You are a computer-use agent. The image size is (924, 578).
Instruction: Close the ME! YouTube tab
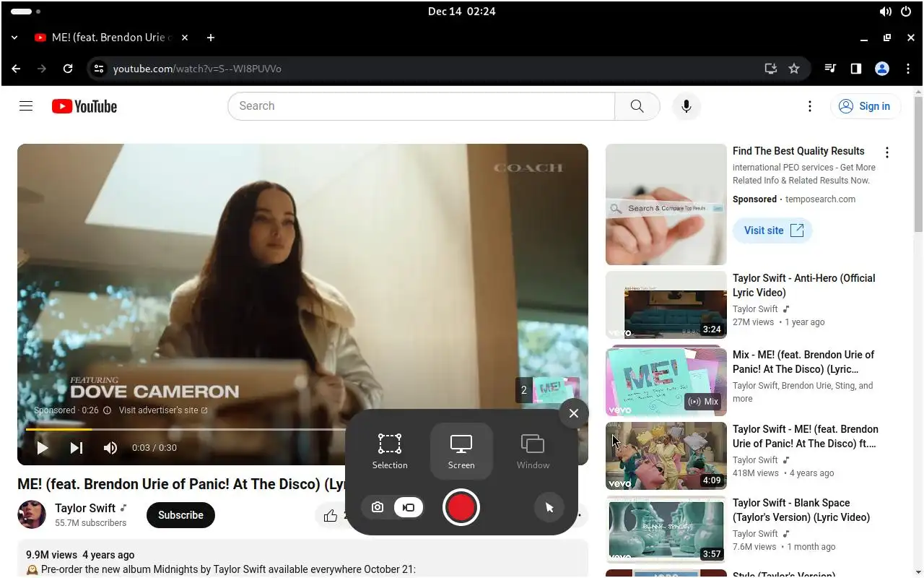click(185, 38)
